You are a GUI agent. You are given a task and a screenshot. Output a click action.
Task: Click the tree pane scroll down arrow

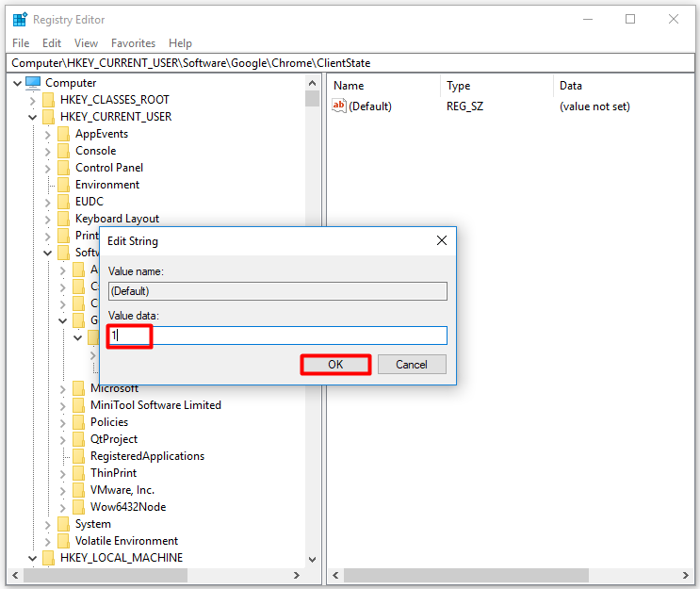pos(313,560)
